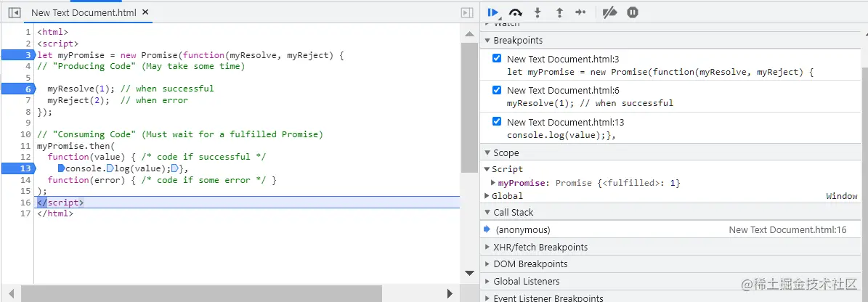Click the Window value of Global scope

click(x=841, y=196)
